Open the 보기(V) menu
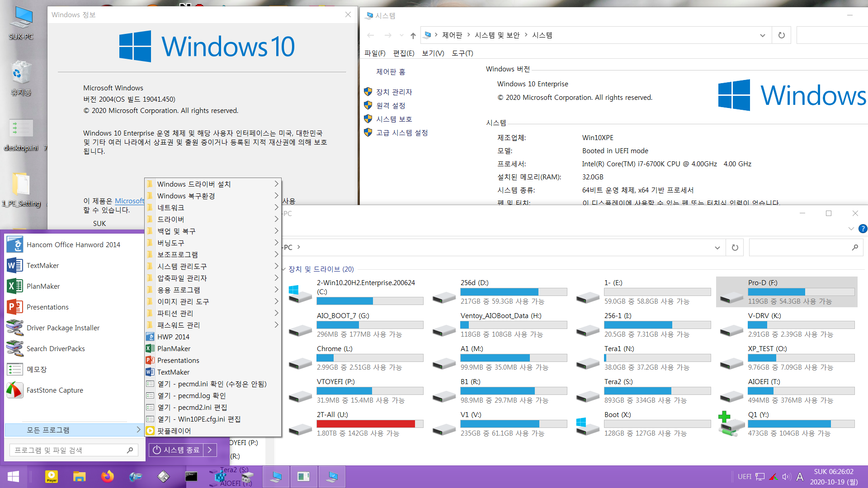Screen dimensions: 868x488 click(x=433, y=53)
